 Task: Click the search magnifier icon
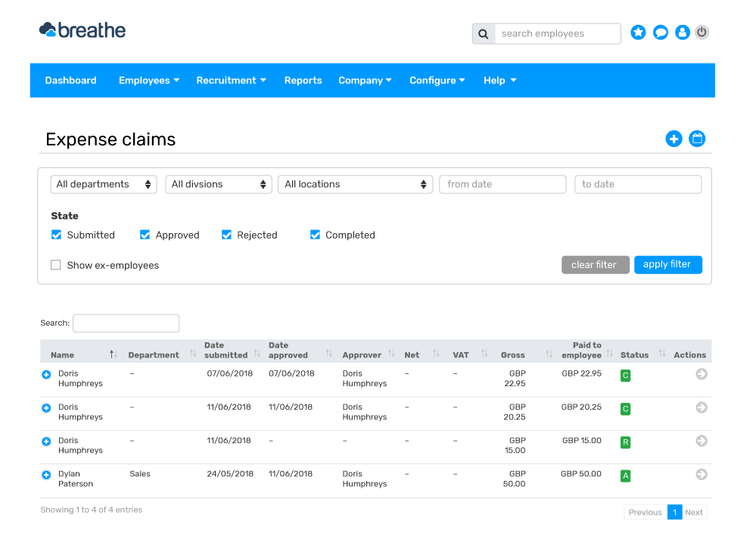(x=483, y=33)
